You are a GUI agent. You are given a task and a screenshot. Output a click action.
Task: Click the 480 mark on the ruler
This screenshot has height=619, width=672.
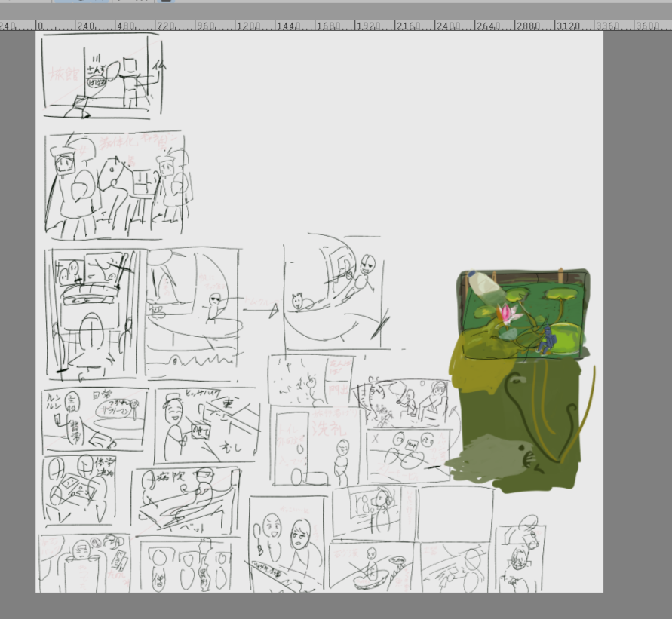pos(126,26)
